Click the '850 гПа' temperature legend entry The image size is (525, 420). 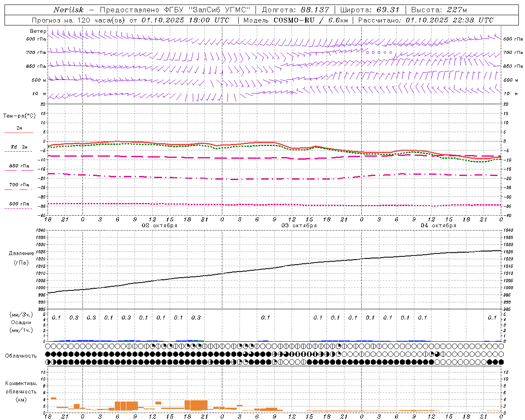tap(19, 166)
